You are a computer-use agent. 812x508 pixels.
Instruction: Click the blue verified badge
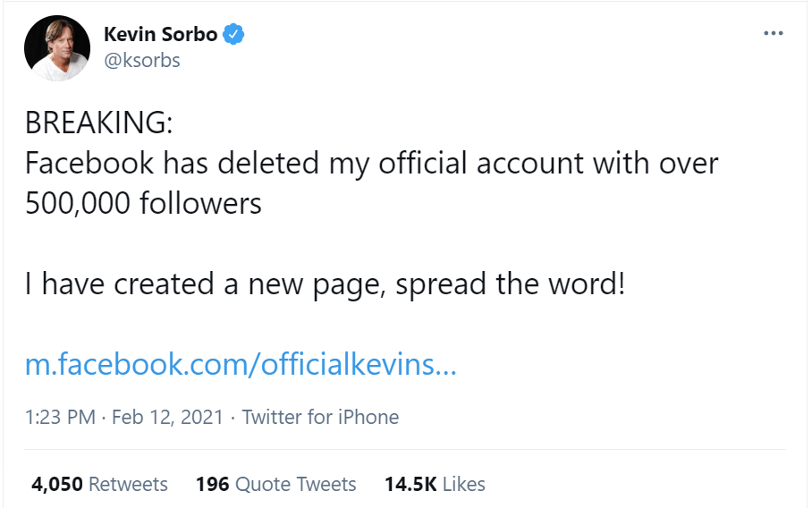pos(234,35)
